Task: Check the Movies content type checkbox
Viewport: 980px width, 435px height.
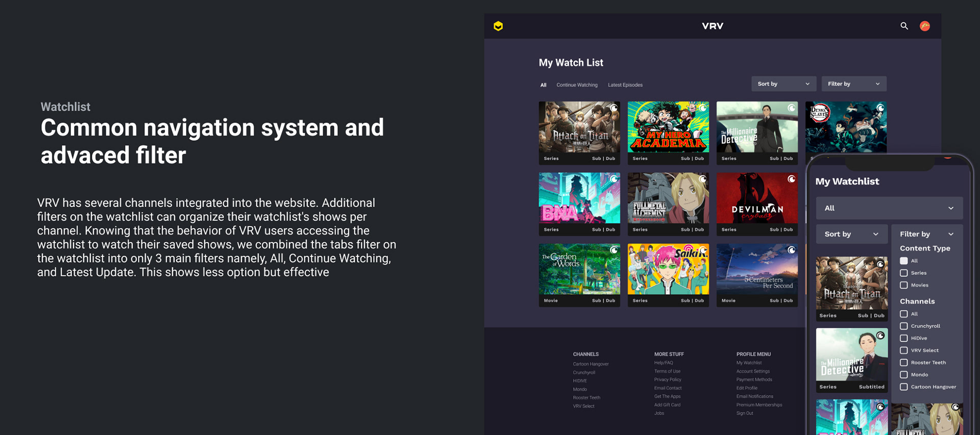Action: tap(904, 285)
